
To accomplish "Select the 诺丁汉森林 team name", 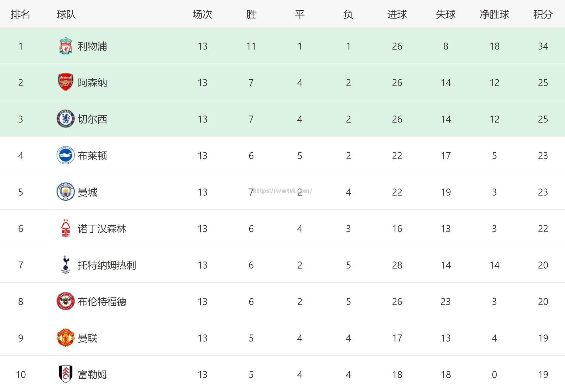I will [102, 229].
